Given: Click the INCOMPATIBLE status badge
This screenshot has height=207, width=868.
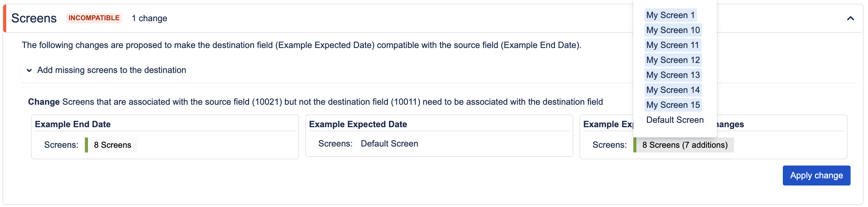Looking at the screenshot, I should (x=94, y=18).
